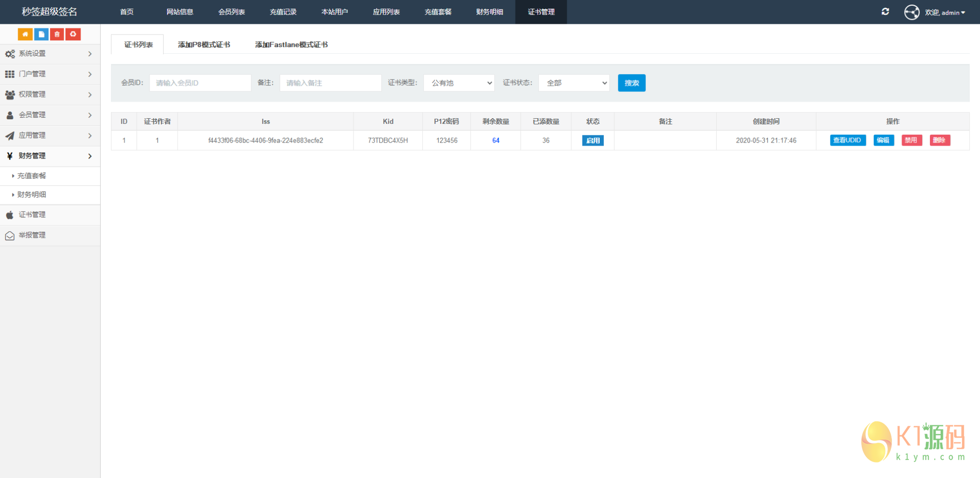This screenshot has width=980, height=478.
Task: Click the envelope icon for 举报管理
Action: tap(10, 235)
